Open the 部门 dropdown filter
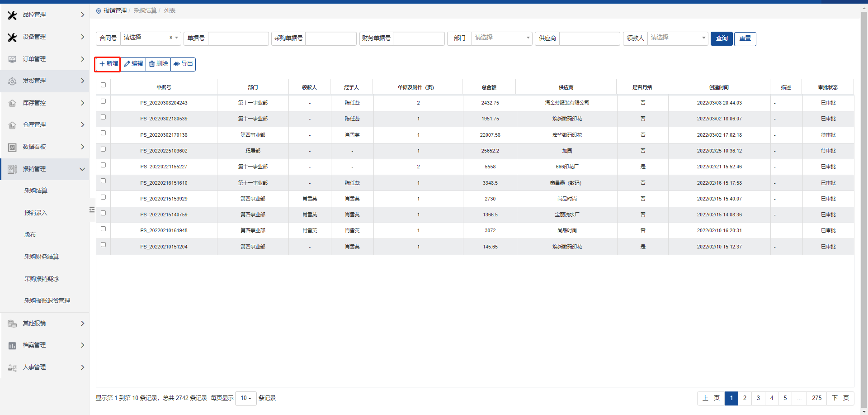 tap(501, 38)
